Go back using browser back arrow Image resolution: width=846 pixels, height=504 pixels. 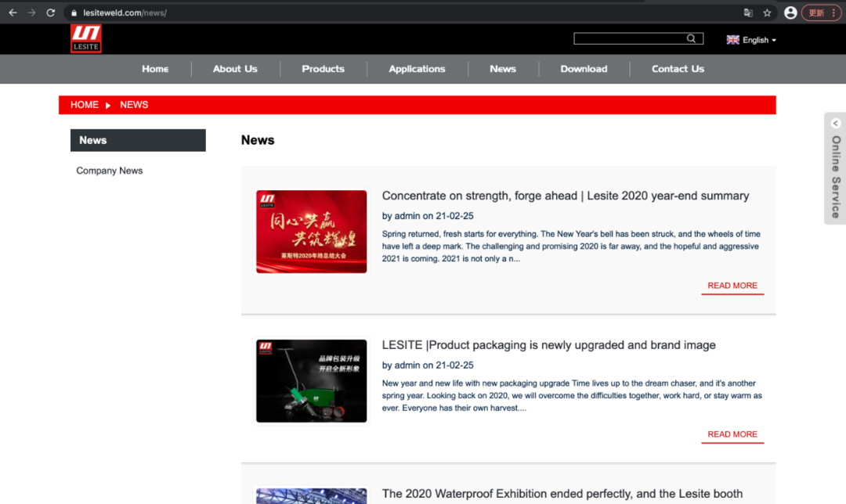pos(13,13)
